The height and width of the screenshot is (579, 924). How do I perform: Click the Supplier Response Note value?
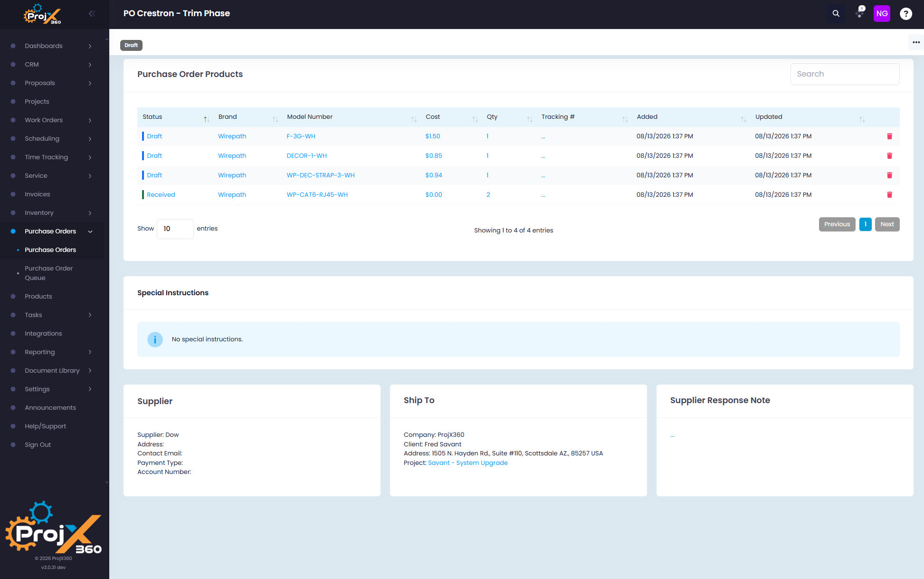pyautogui.click(x=672, y=435)
